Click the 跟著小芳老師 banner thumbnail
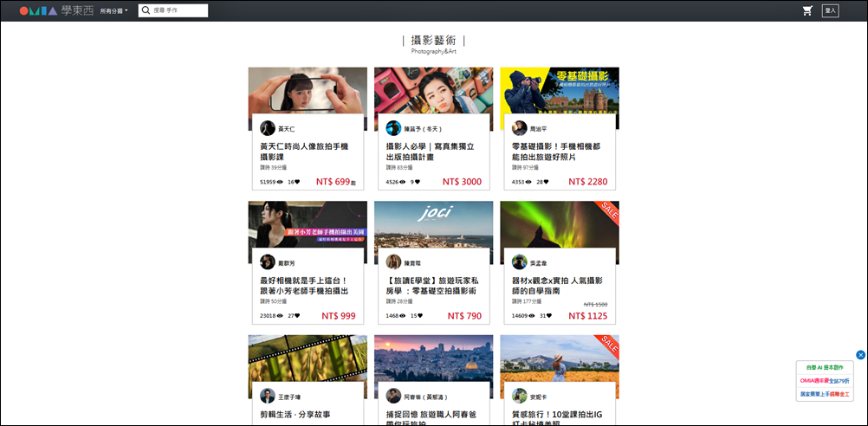Viewport: 868px width, 426px height. (x=308, y=224)
